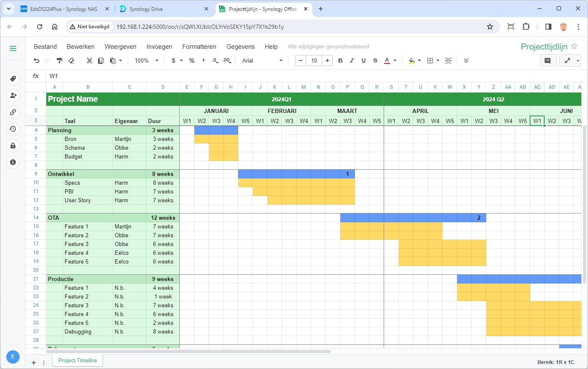Open version history from the sidebar
588x369 pixels.
tap(13, 129)
